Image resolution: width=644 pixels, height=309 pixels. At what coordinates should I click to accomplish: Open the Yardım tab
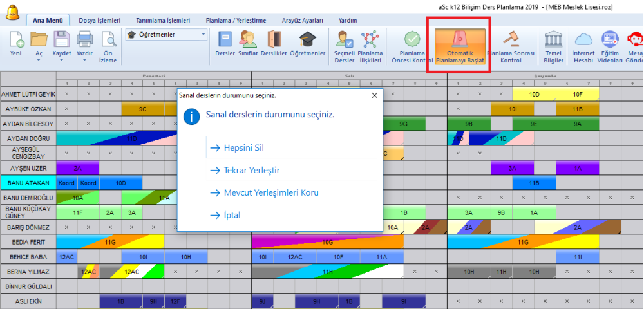(x=348, y=20)
